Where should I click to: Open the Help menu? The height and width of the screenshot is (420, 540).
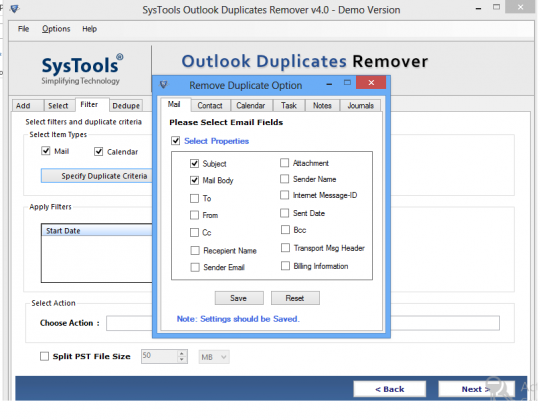[x=90, y=29]
